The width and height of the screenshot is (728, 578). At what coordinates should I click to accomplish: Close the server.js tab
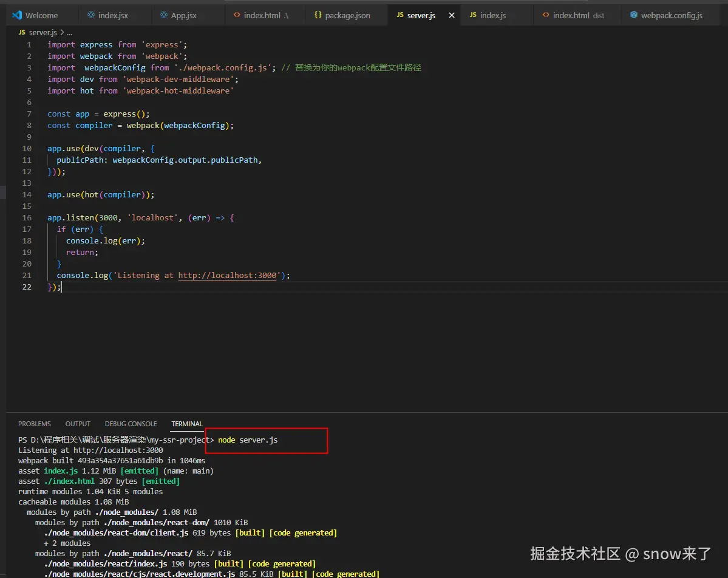451,15
